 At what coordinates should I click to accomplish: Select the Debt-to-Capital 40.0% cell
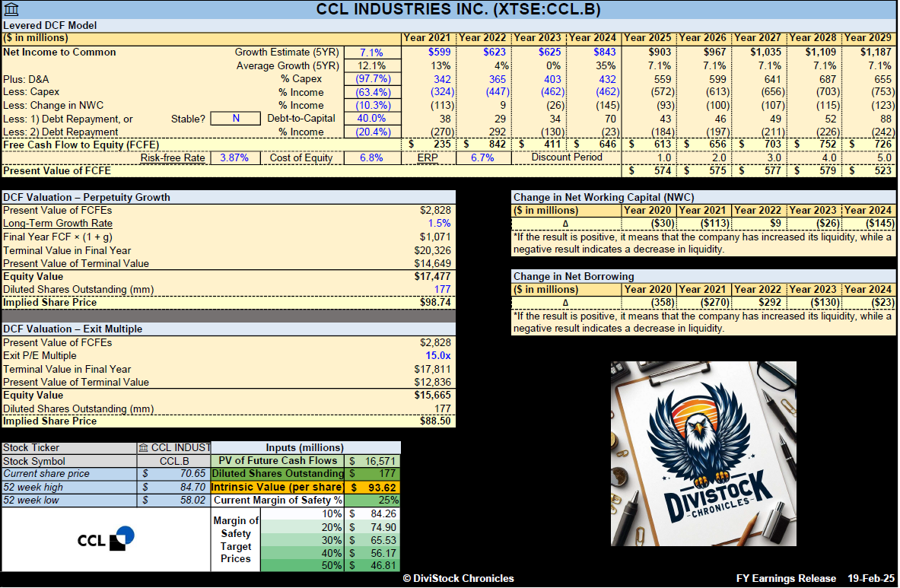click(x=372, y=118)
